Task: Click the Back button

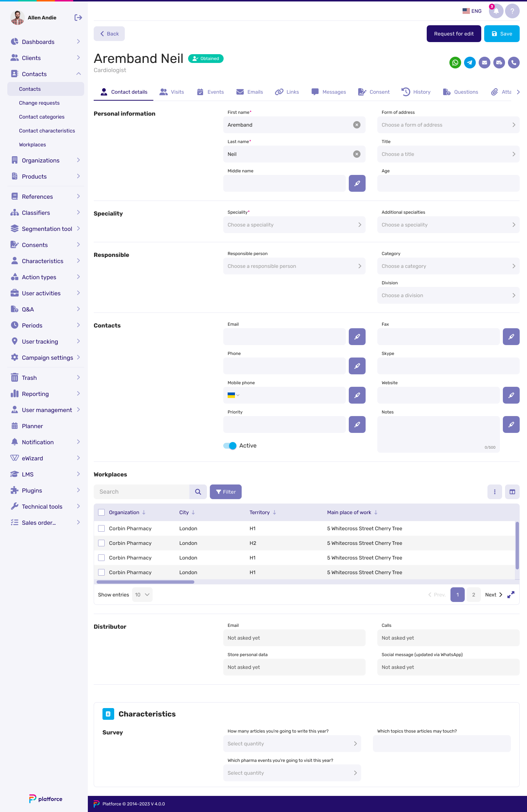Action: coord(109,34)
